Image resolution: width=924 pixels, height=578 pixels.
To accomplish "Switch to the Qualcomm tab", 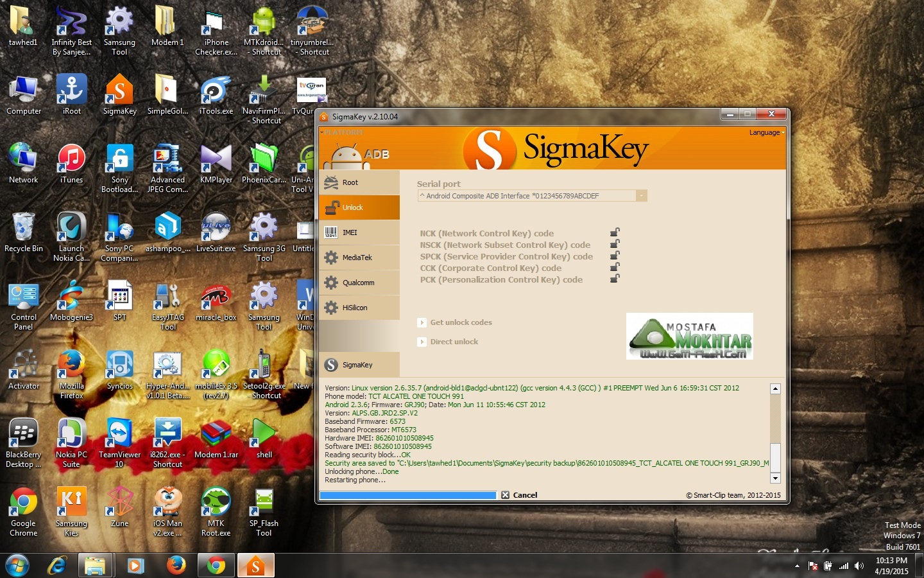I will [x=359, y=283].
